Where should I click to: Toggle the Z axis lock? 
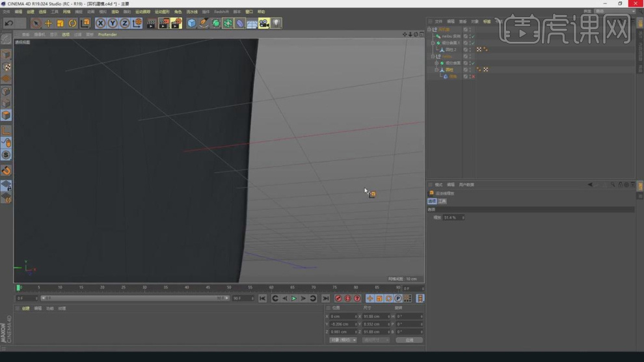click(x=125, y=23)
